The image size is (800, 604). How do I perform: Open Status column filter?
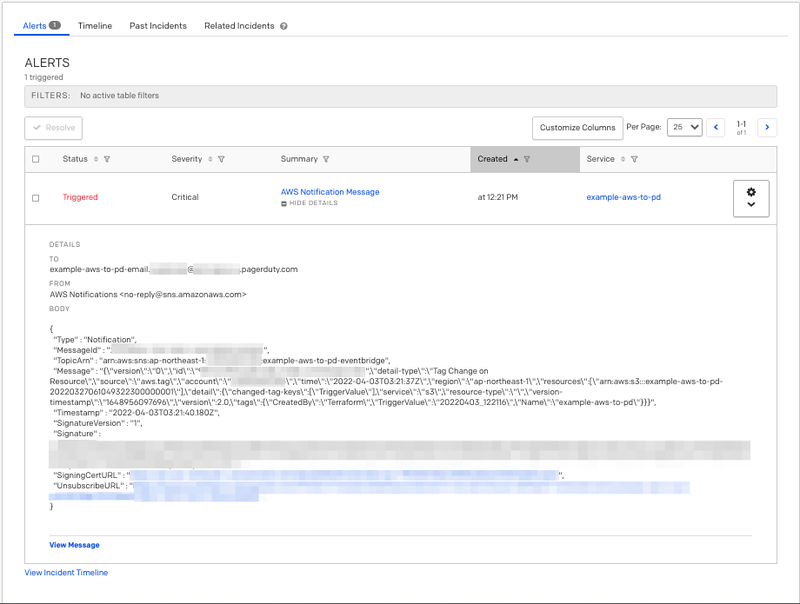107,159
